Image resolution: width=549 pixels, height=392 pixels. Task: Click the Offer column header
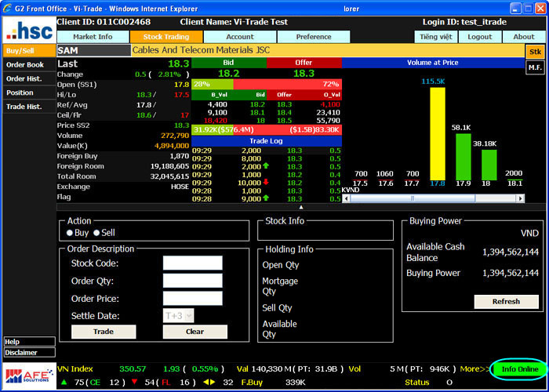[x=304, y=63]
